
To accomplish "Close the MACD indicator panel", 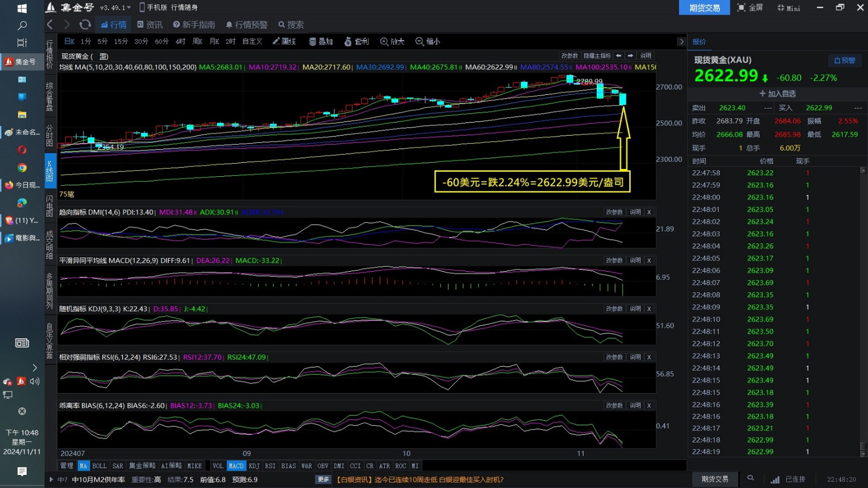I will coord(649,260).
